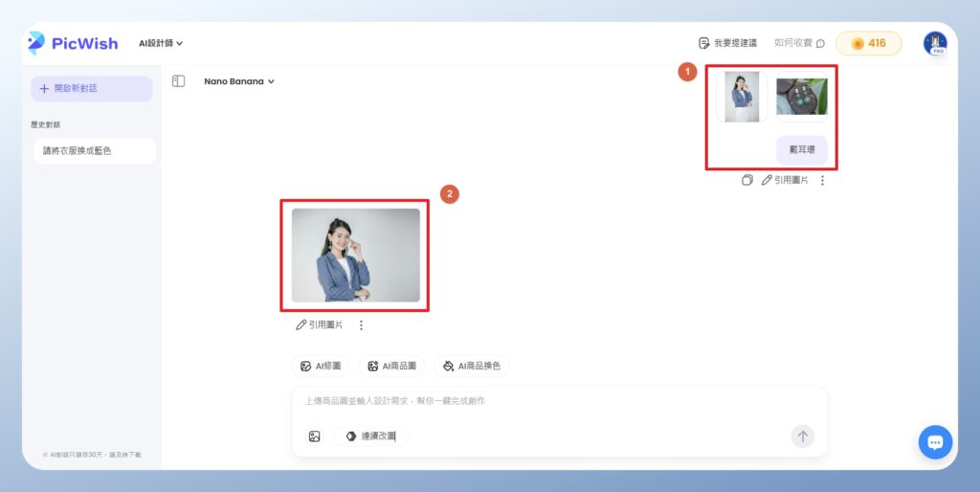Start a new chat with 開啟新對話
Viewport: 980px width, 492px height.
(91, 89)
